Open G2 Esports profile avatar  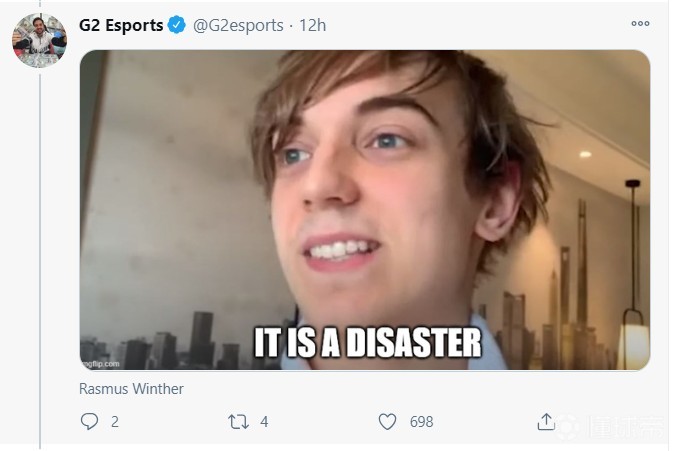click(x=39, y=40)
